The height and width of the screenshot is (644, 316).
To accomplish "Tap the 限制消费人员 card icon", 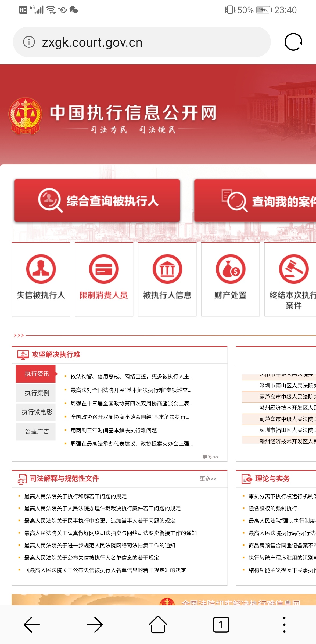I will point(104,269).
